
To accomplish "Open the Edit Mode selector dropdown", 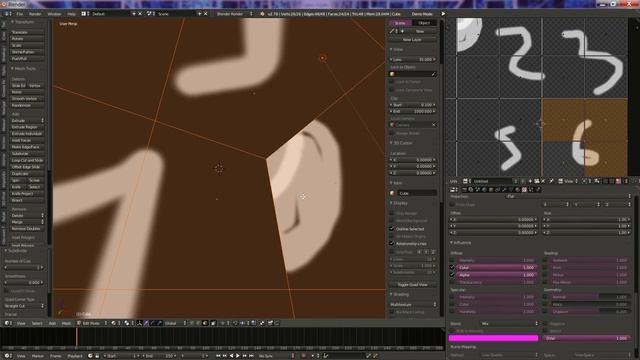I will 93,323.
